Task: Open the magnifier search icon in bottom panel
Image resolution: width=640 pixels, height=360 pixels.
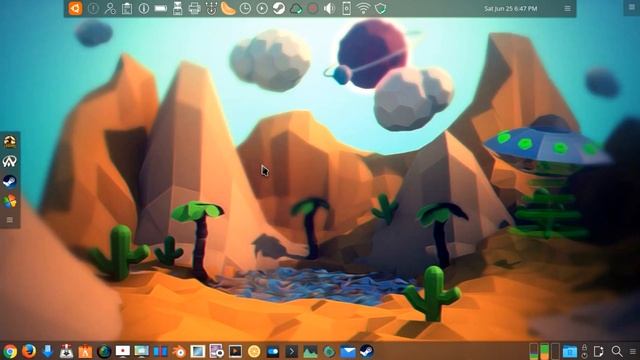Action: click(x=617, y=351)
